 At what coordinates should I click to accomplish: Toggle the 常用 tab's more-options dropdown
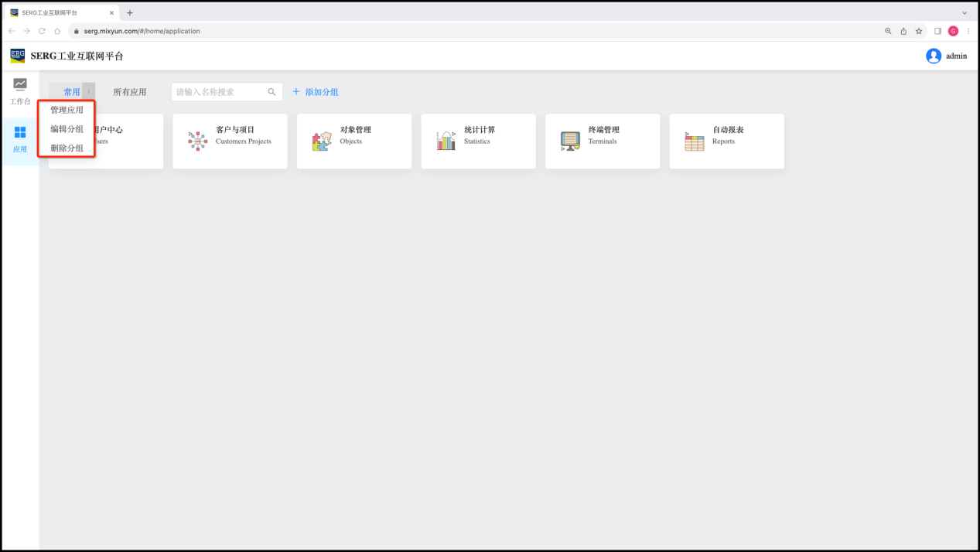click(88, 92)
